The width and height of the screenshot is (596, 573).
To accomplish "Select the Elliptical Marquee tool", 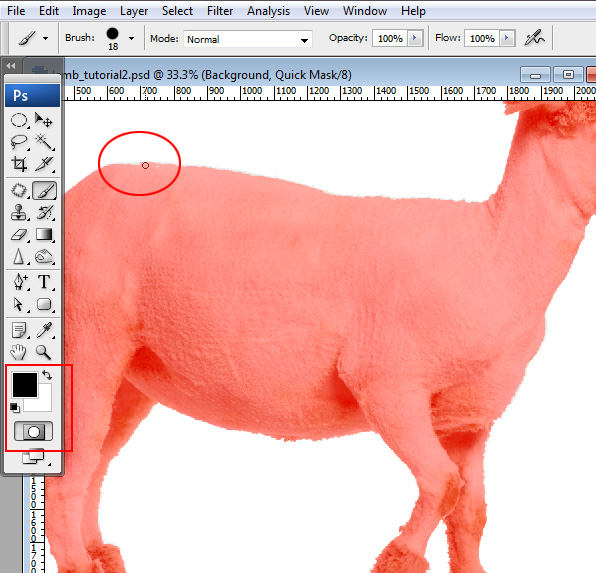I will 19,121.
